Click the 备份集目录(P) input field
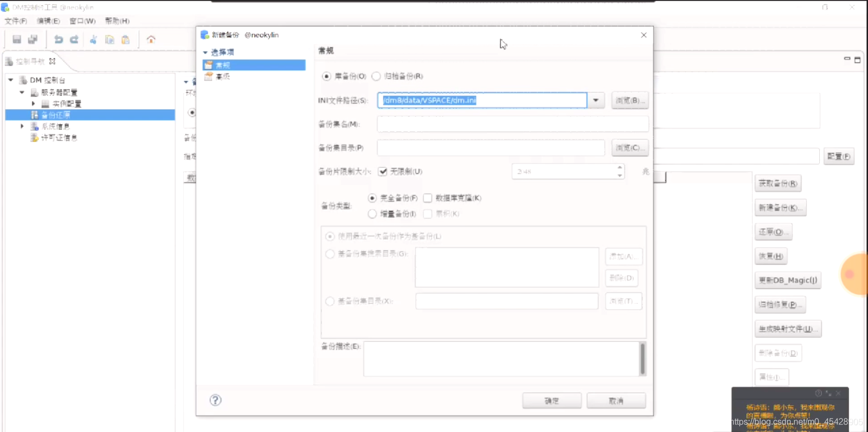 click(491, 147)
